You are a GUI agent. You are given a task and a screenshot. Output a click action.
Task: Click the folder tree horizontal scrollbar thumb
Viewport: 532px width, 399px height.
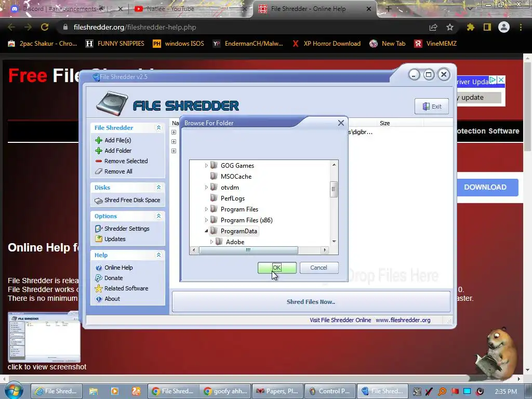(248, 250)
